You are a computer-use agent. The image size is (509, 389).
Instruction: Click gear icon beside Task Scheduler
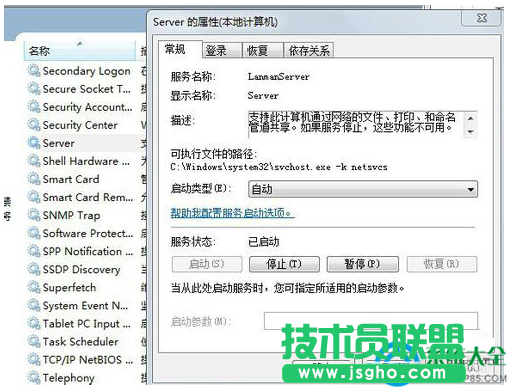coord(34,341)
